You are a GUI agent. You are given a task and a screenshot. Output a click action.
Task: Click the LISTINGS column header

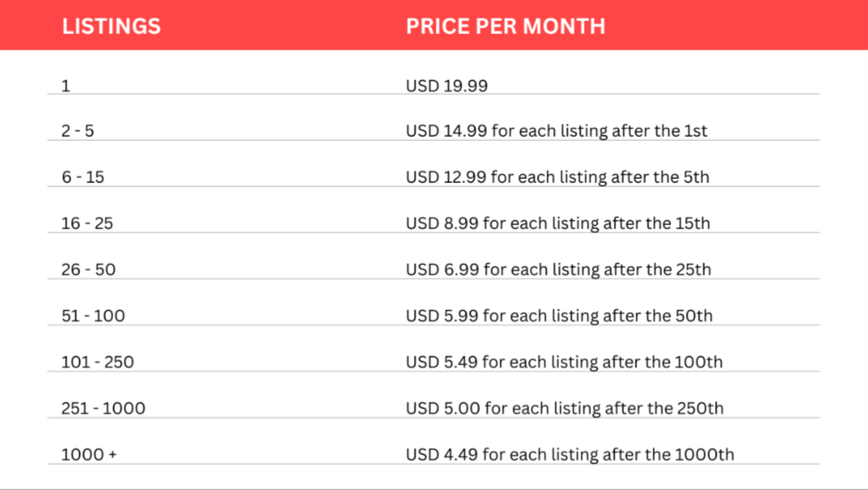[x=112, y=26]
